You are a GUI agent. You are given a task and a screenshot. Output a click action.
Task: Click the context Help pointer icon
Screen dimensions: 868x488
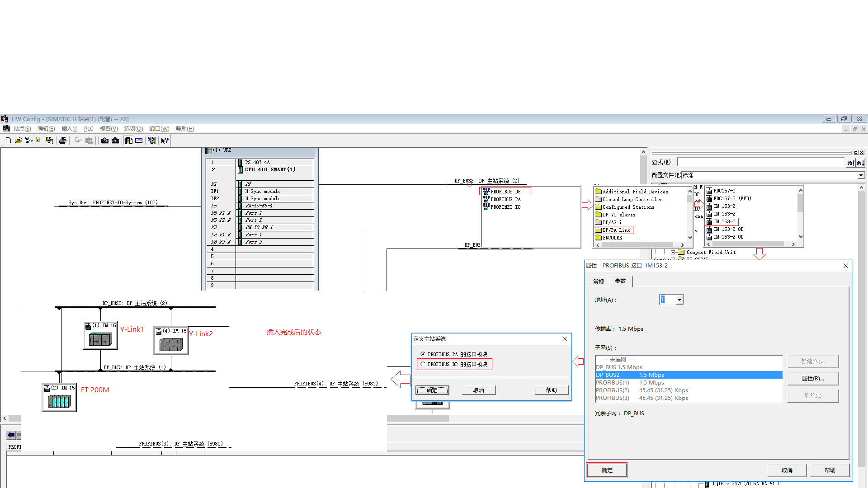coord(165,141)
